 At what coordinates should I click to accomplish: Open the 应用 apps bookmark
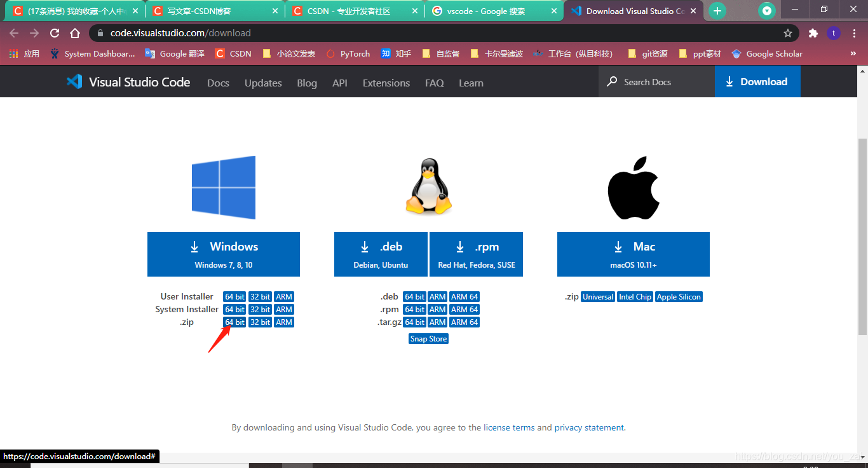(x=25, y=54)
